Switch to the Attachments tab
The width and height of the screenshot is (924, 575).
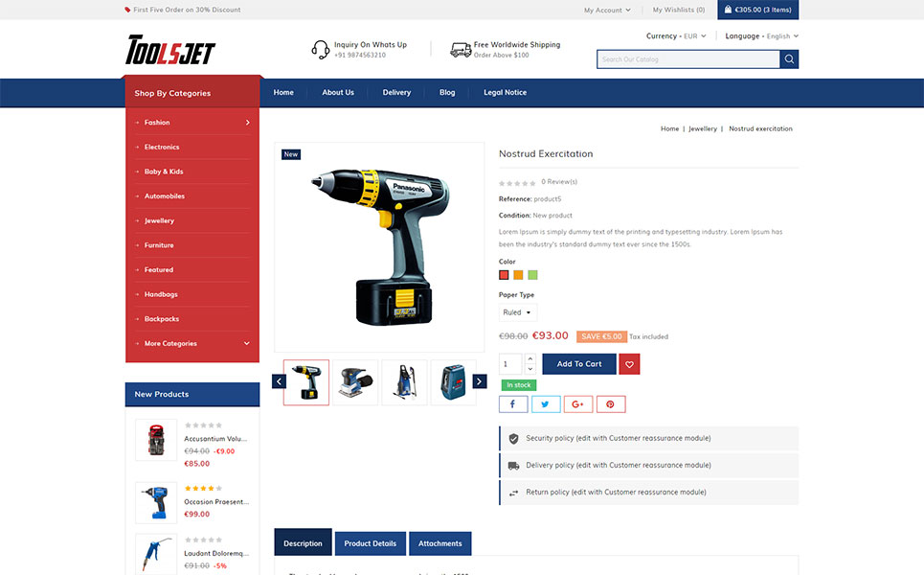point(440,543)
